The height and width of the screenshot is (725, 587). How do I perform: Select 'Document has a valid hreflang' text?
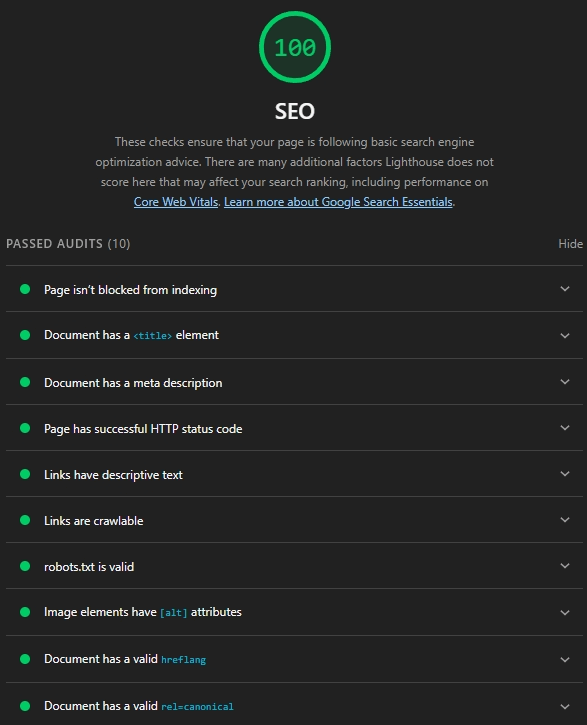(125, 659)
